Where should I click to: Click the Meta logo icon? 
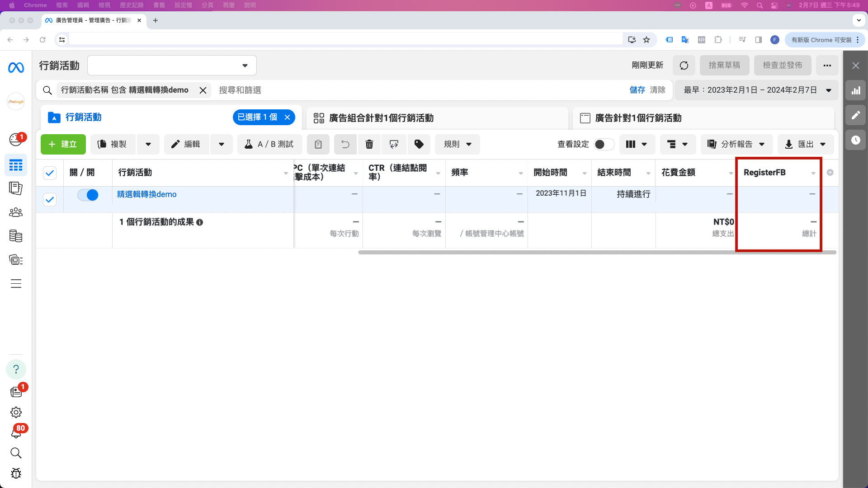coord(16,67)
